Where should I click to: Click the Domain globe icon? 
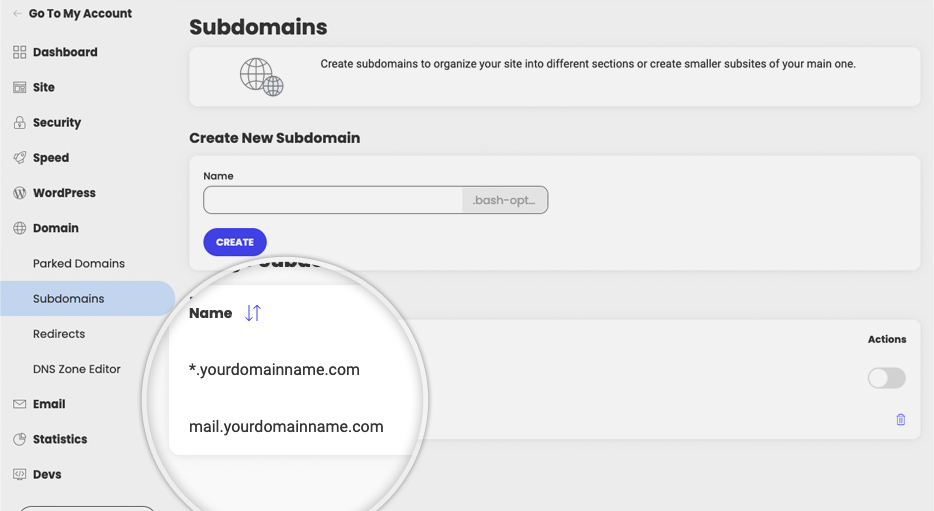point(20,228)
